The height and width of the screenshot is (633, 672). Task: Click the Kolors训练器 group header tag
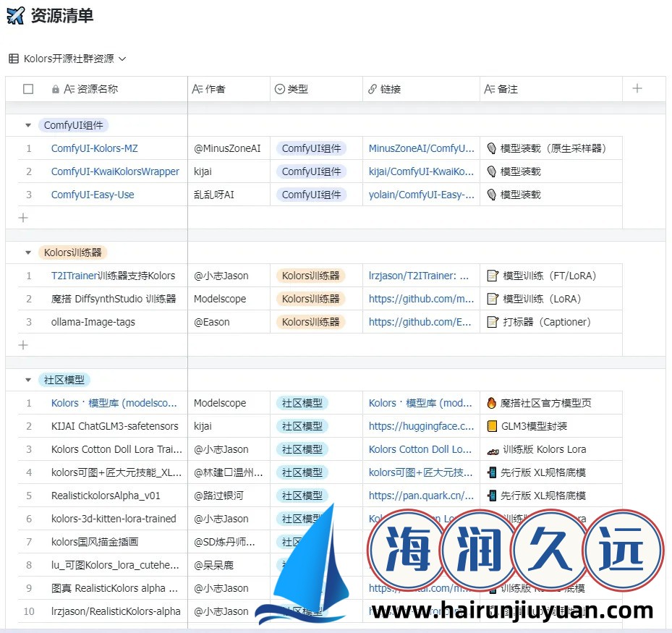(73, 253)
